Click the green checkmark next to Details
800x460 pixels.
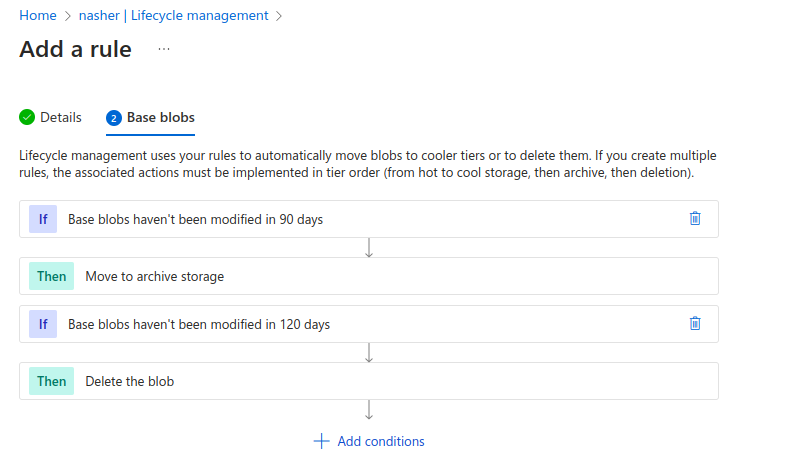[x=27, y=117]
